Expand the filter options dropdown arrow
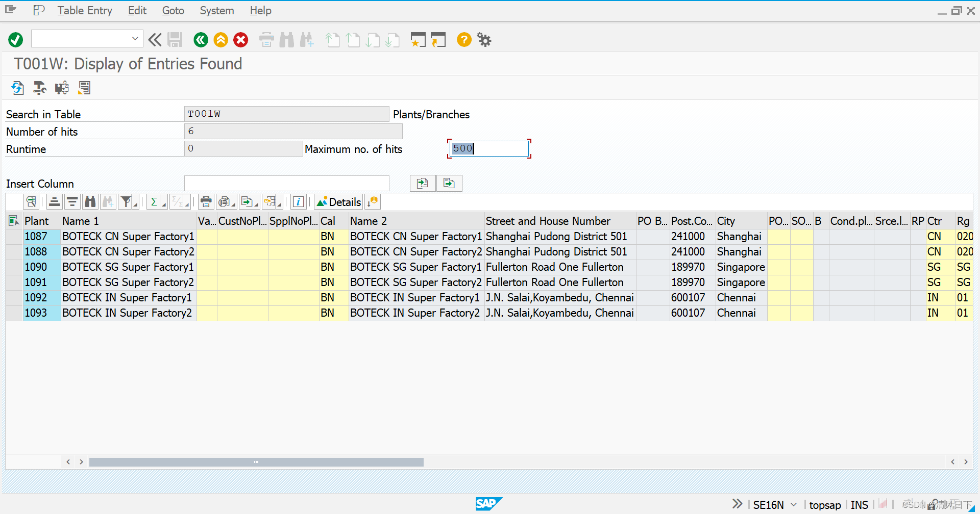The height and width of the screenshot is (514, 980). pyautogui.click(x=136, y=204)
